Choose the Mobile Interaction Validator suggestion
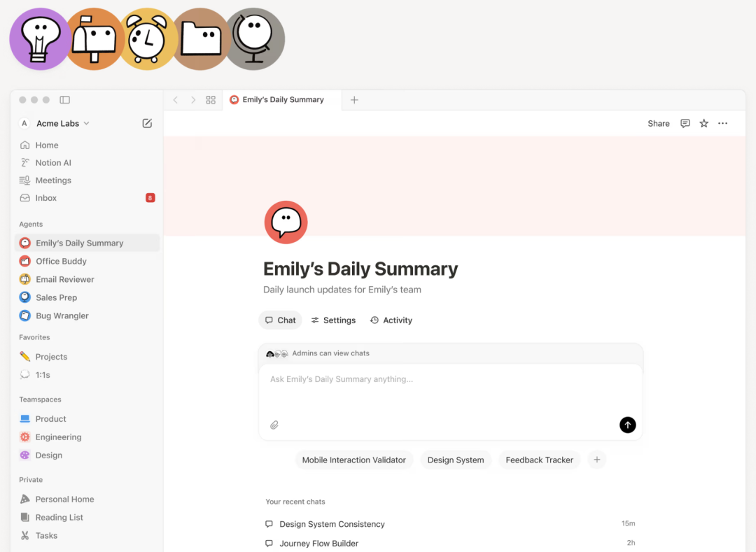Image resolution: width=756 pixels, height=552 pixels. 354,460
